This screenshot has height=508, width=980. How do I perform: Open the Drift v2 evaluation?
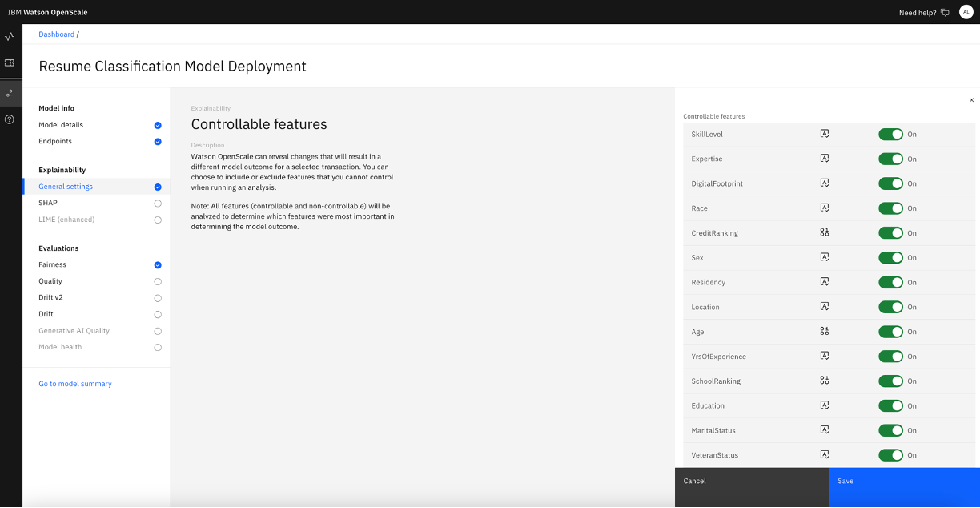pos(50,297)
